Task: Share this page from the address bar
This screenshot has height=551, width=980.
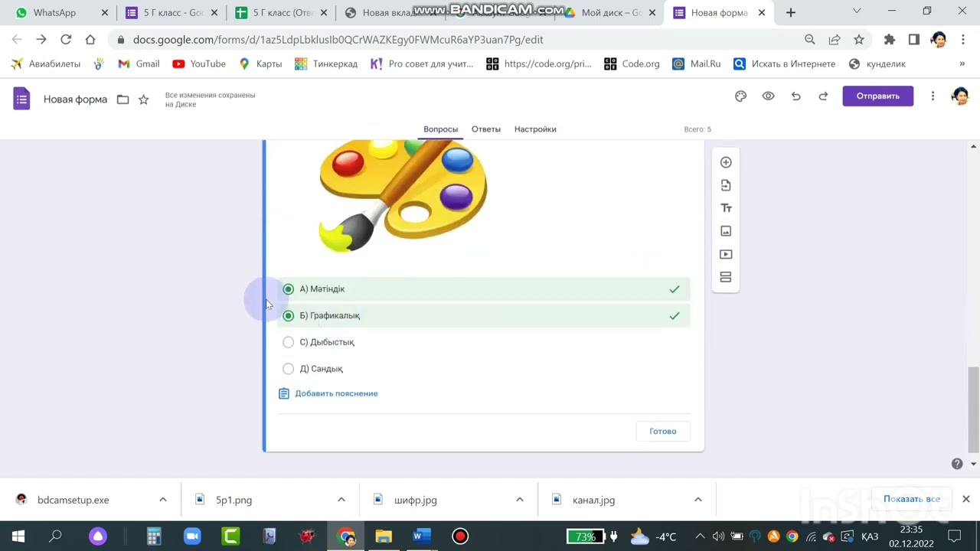Action: (x=835, y=40)
